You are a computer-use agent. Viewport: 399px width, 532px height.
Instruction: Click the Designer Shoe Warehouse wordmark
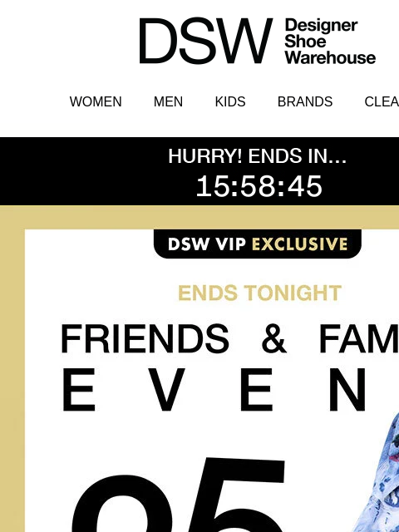click(330, 42)
